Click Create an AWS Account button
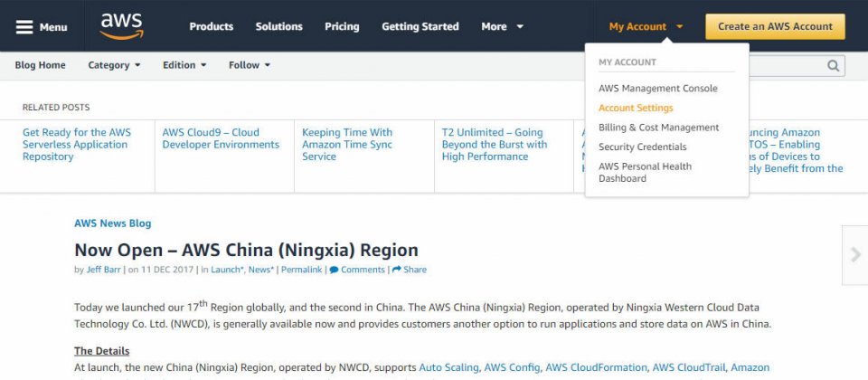This screenshot has height=380, width=868. (x=775, y=26)
